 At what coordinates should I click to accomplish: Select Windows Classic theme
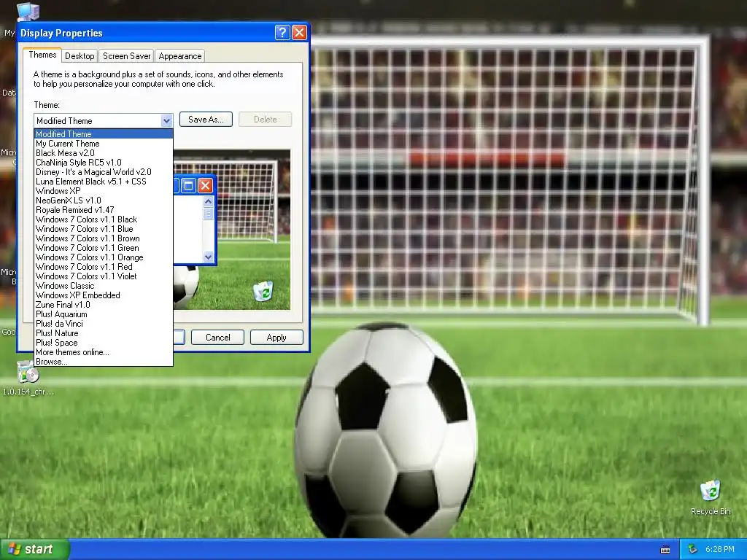104,286
